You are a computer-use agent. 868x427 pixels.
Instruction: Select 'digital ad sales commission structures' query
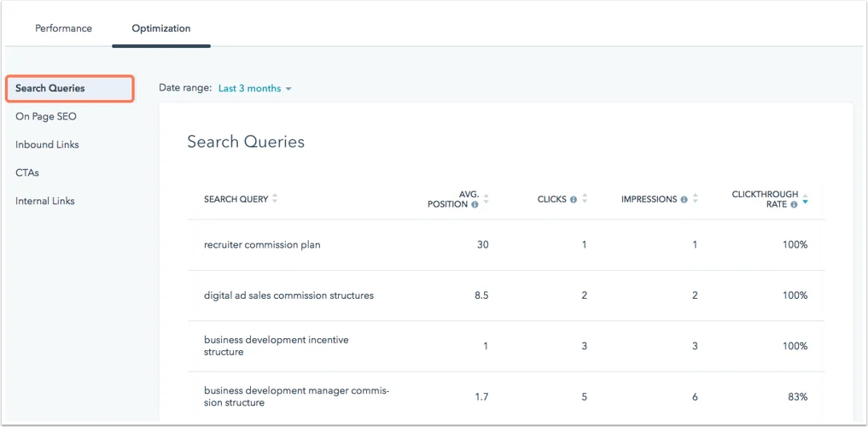pos(288,295)
